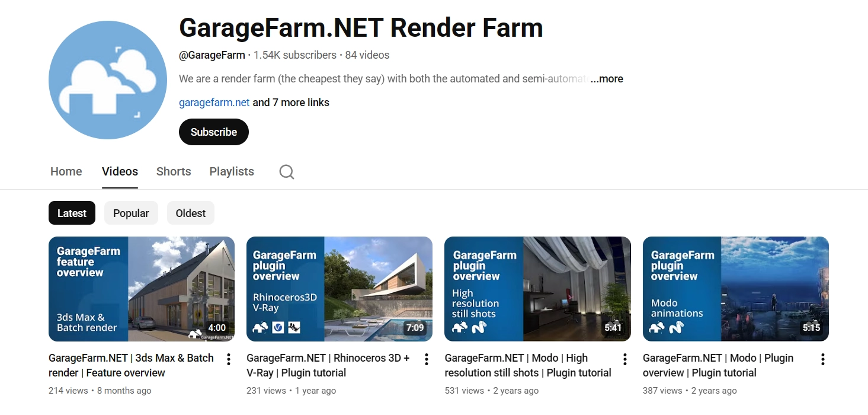Open the Playlists tab
The image size is (868, 415).
pos(232,172)
